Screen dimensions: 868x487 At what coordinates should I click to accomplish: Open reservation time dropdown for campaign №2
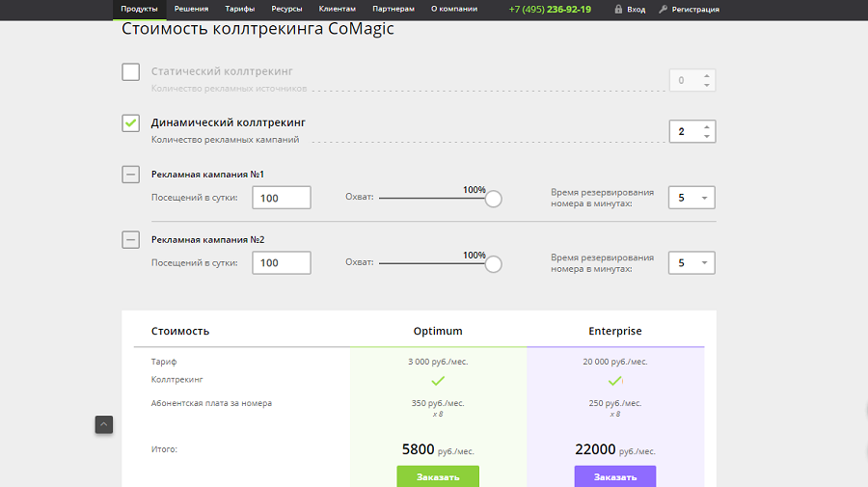(x=692, y=263)
